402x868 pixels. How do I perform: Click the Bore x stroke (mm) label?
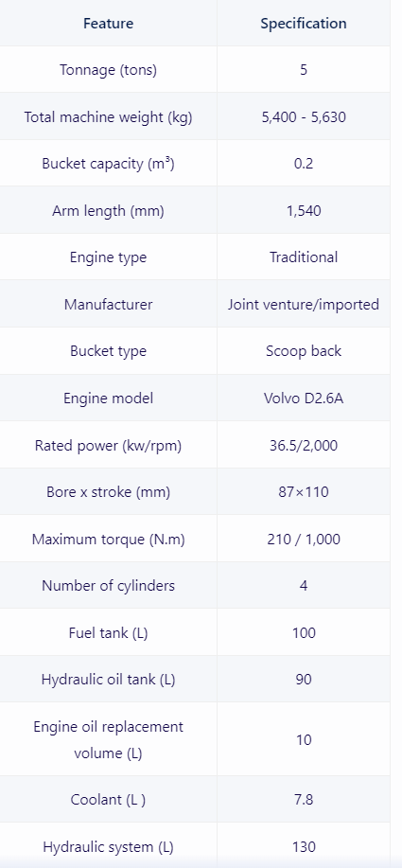(109, 491)
